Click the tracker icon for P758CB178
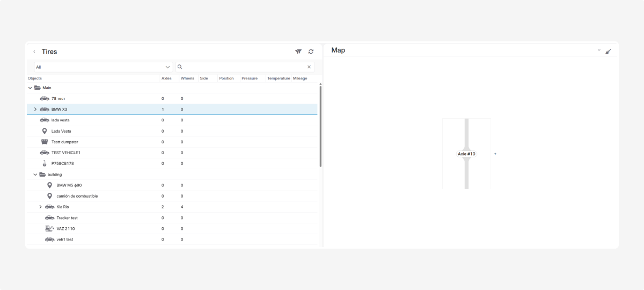 tap(45, 163)
